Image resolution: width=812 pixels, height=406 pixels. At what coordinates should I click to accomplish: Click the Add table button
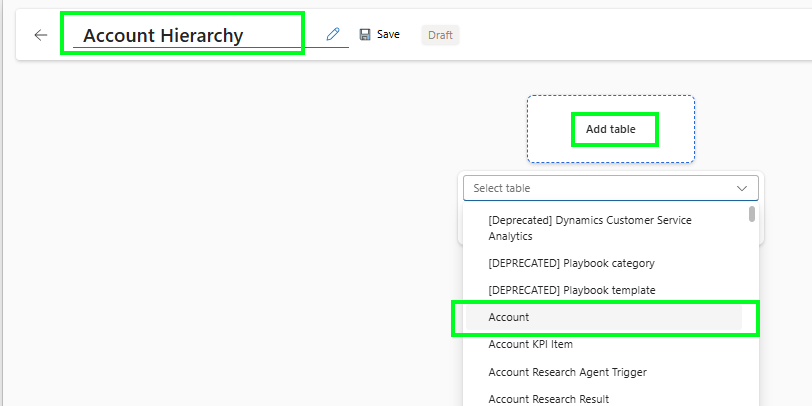click(611, 129)
